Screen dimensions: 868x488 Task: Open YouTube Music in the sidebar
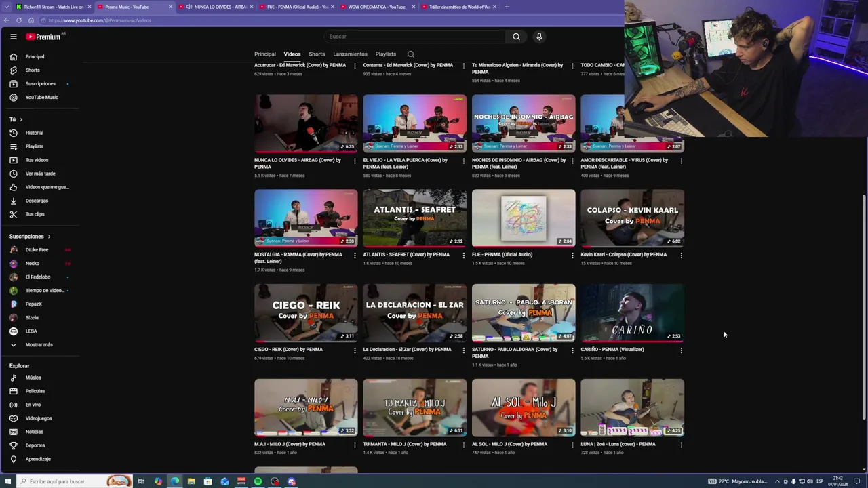39,97
